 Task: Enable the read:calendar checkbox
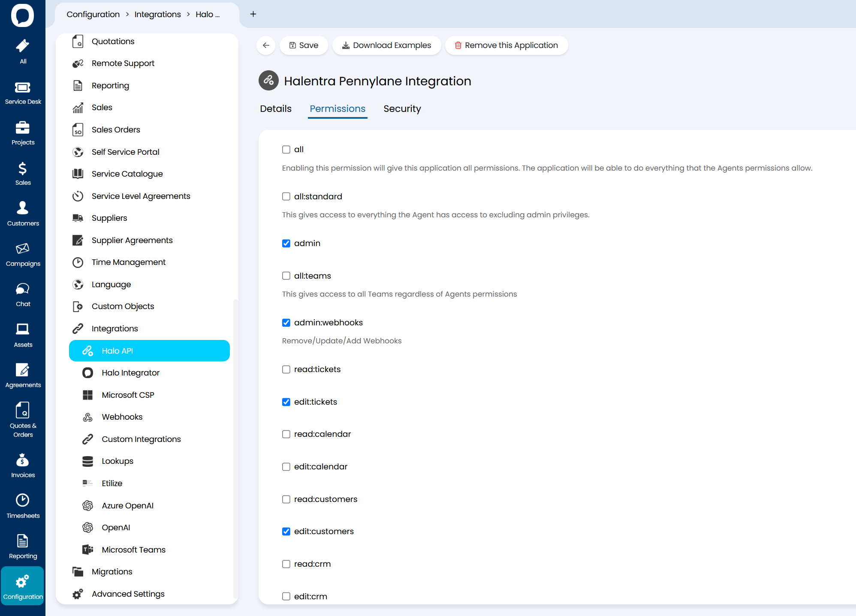tap(286, 434)
